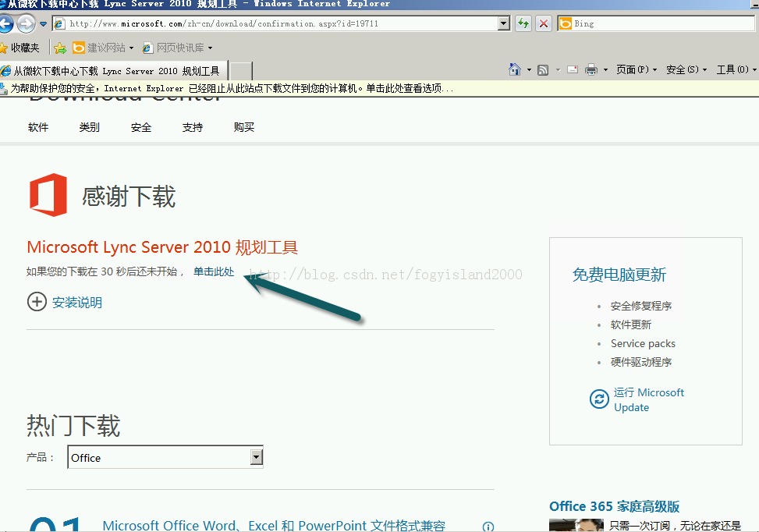Open the 网页快讯库 web slice gallery
Viewport: 759px width, 532px height.
pos(177,48)
